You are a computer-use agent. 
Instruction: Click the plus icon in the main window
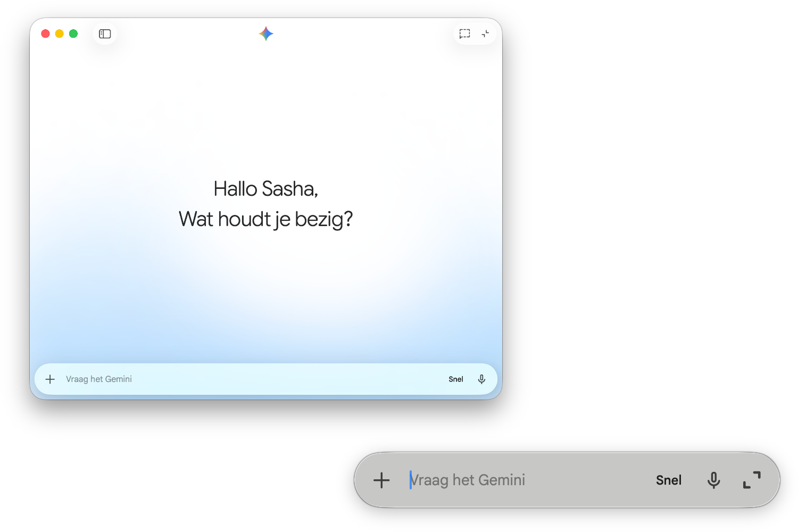click(50, 379)
